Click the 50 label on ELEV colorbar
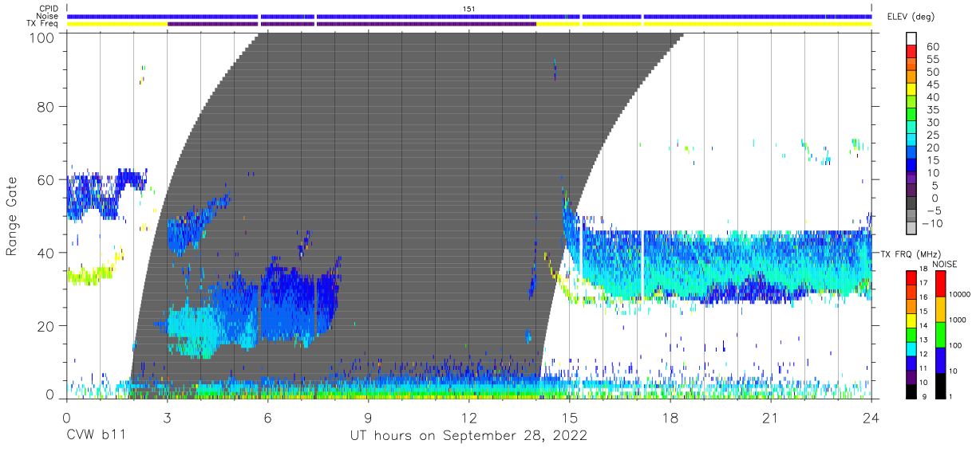 pyautogui.click(x=933, y=72)
